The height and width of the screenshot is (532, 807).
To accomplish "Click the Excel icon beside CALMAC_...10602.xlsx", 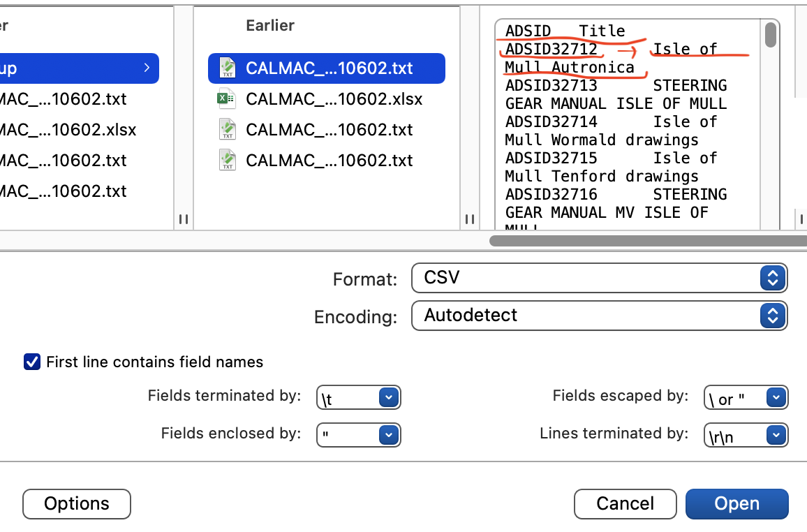I will 227,98.
